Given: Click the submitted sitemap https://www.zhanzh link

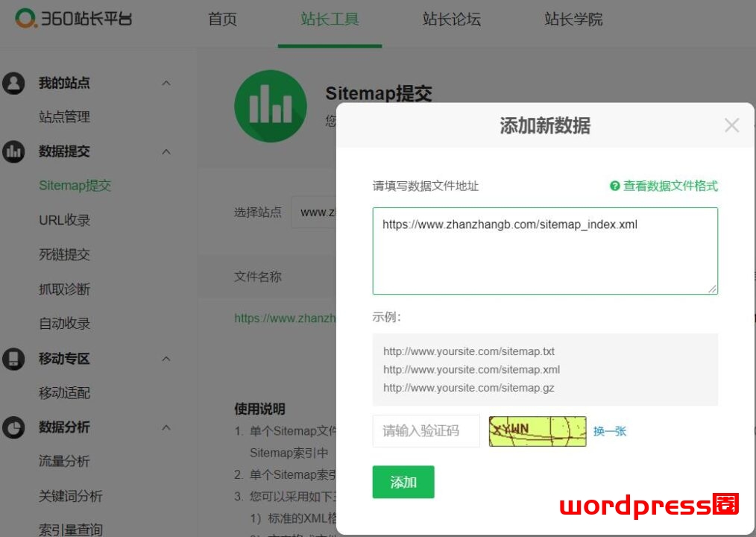Looking at the screenshot, I should pyautogui.click(x=285, y=318).
